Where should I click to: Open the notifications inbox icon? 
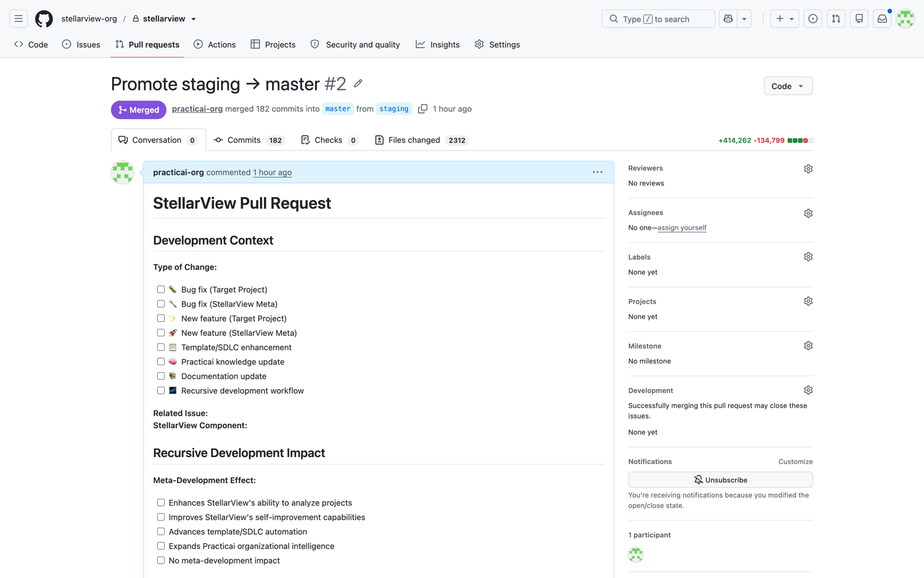882,18
